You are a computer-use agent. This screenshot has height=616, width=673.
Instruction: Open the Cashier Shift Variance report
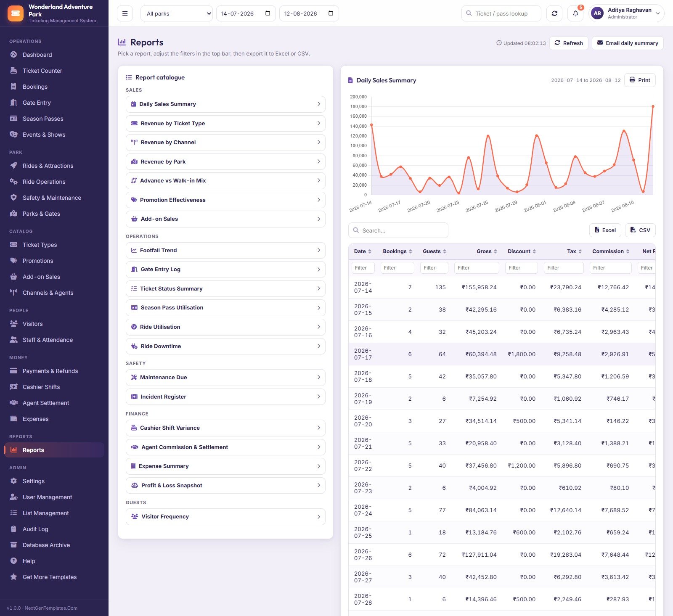tap(225, 428)
